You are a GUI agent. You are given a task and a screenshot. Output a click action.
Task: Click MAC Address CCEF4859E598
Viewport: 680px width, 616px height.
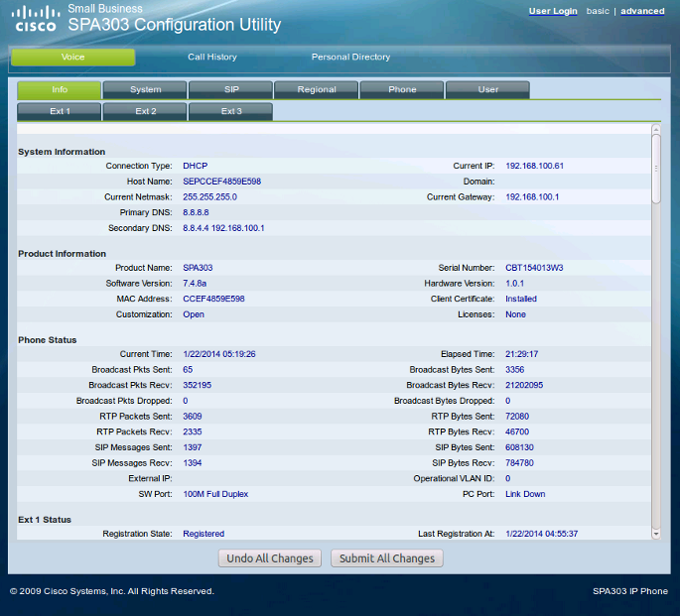[213, 299]
